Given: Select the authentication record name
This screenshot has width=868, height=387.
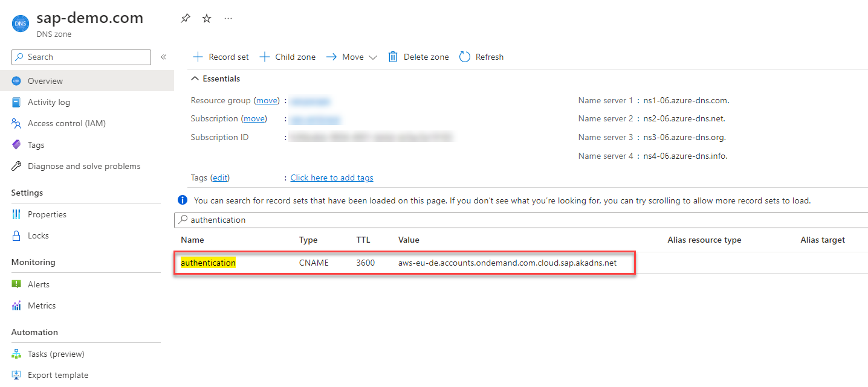Looking at the screenshot, I should tap(208, 263).
